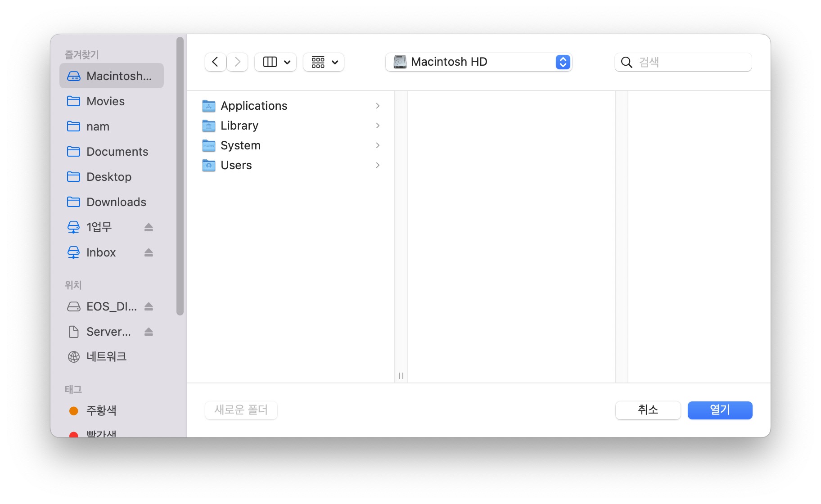
Task: Open Documents in the sidebar
Action: pos(112,152)
